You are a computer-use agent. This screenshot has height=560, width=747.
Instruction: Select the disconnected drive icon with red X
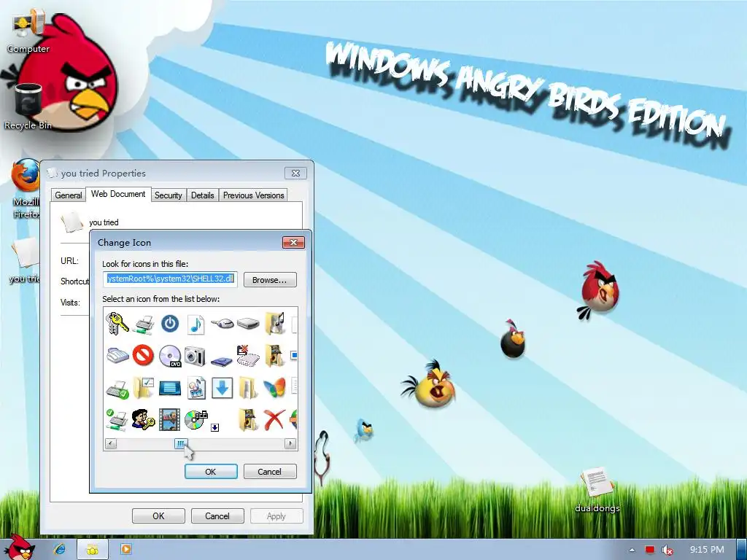248,356
